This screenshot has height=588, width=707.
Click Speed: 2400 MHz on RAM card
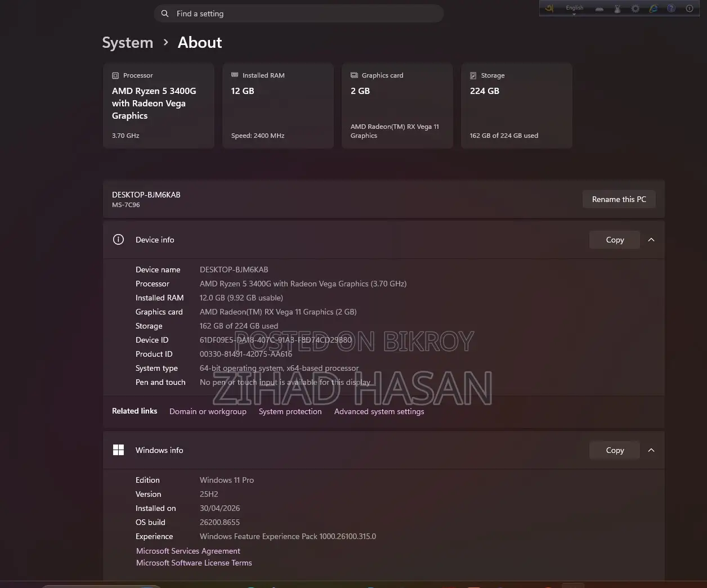pos(258,136)
